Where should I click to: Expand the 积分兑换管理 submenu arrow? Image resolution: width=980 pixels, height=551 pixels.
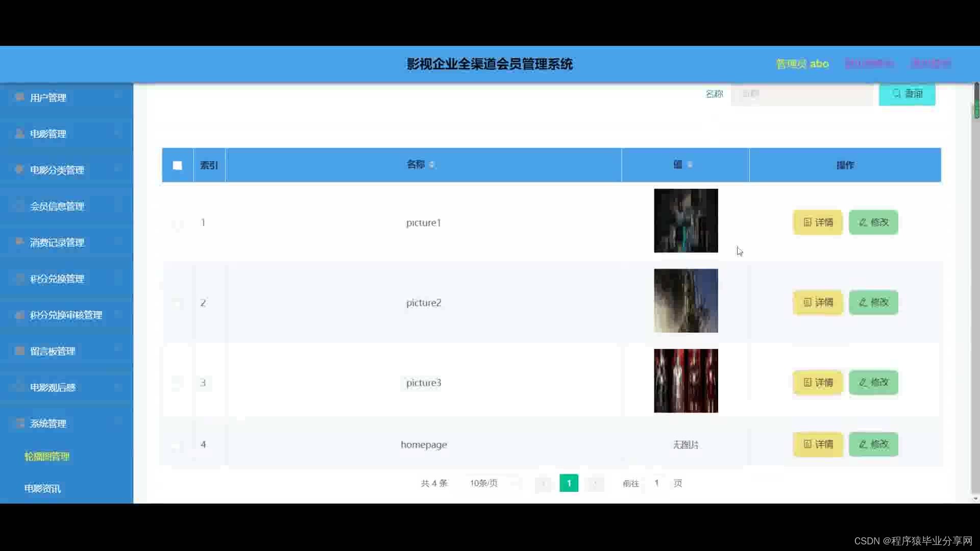click(118, 279)
